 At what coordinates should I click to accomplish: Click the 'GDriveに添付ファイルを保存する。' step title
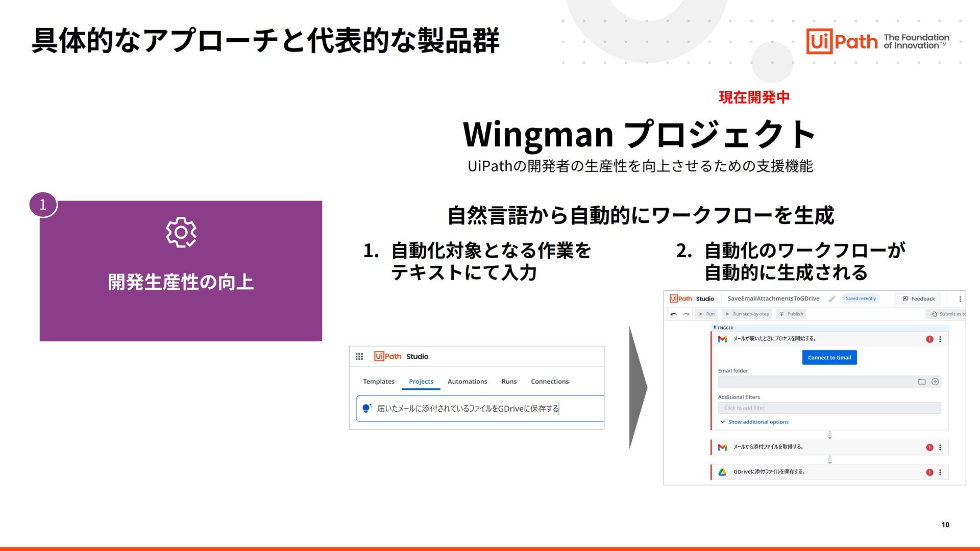(770, 472)
